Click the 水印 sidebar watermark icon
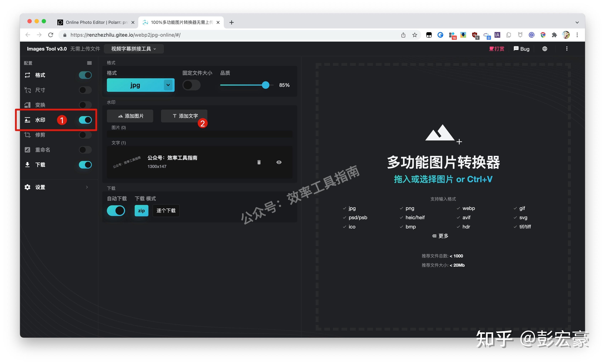The image size is (605, 364). 27,120
